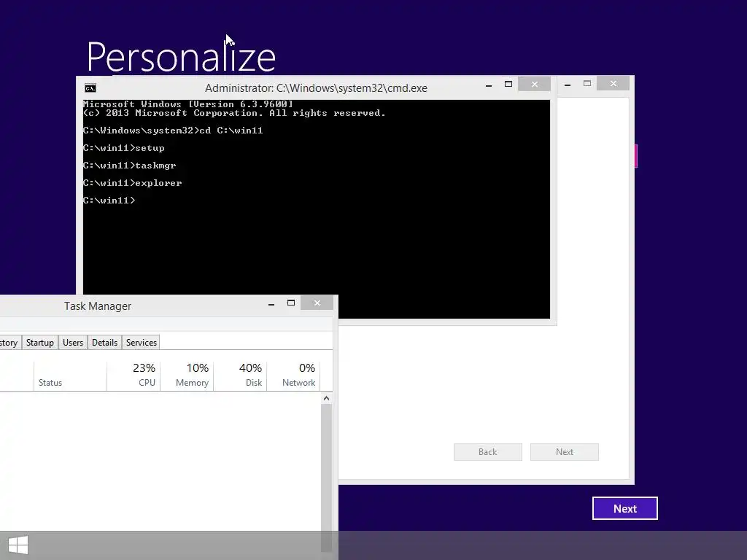Click the 'C:\win11>explorer' line in cmd

pyautogui.click(x=133, y=183)
